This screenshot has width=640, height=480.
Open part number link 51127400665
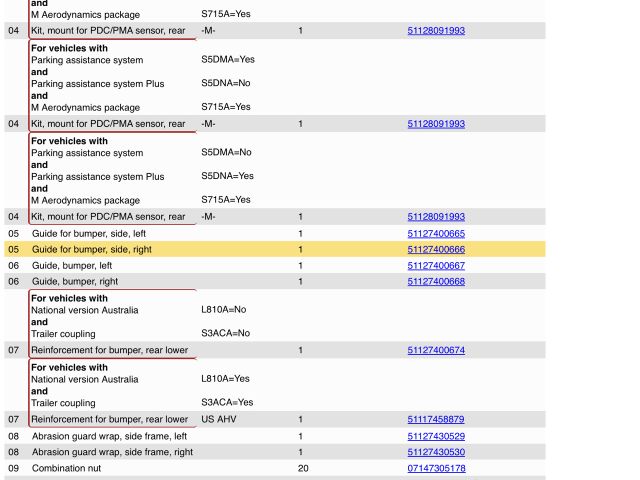436,233
